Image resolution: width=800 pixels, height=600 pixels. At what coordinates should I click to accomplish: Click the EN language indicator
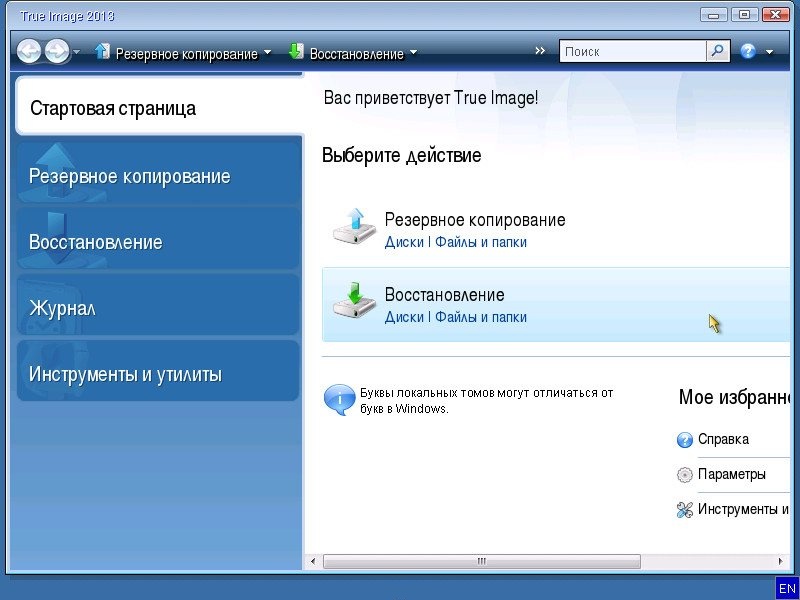(786, 588)
